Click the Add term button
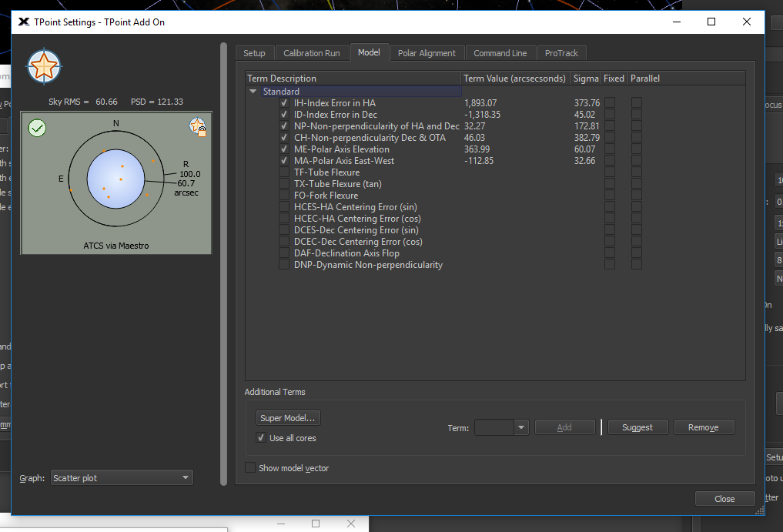 (x=564, y=427)
